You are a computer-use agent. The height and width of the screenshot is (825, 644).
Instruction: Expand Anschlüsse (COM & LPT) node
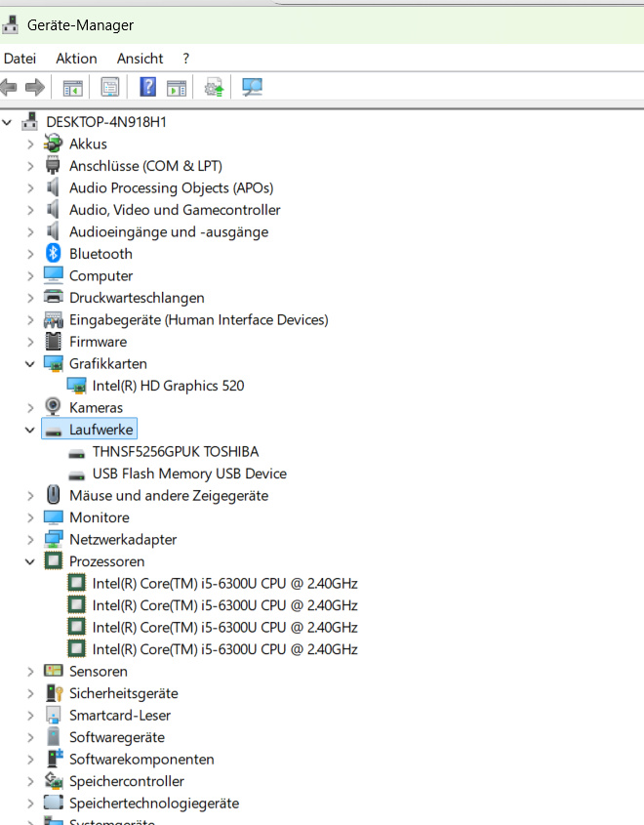30,166
